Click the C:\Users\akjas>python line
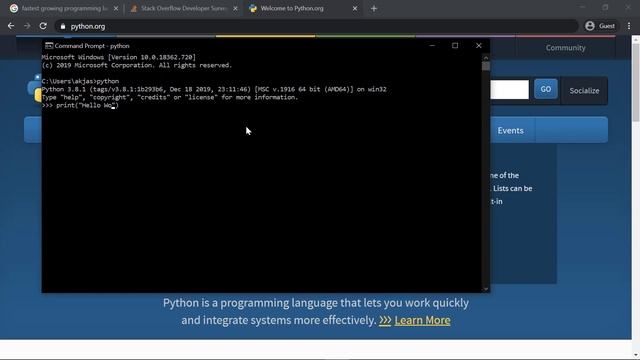 pyautogui.click(x=80, y=81)
